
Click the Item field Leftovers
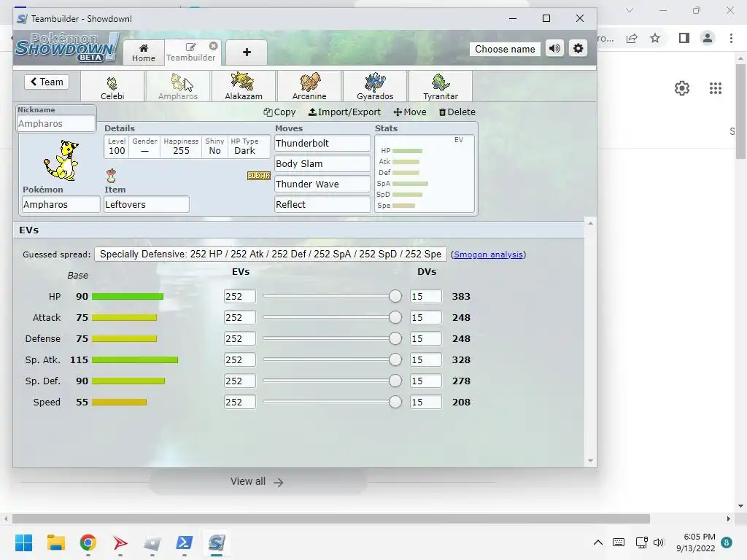(147, 205)
